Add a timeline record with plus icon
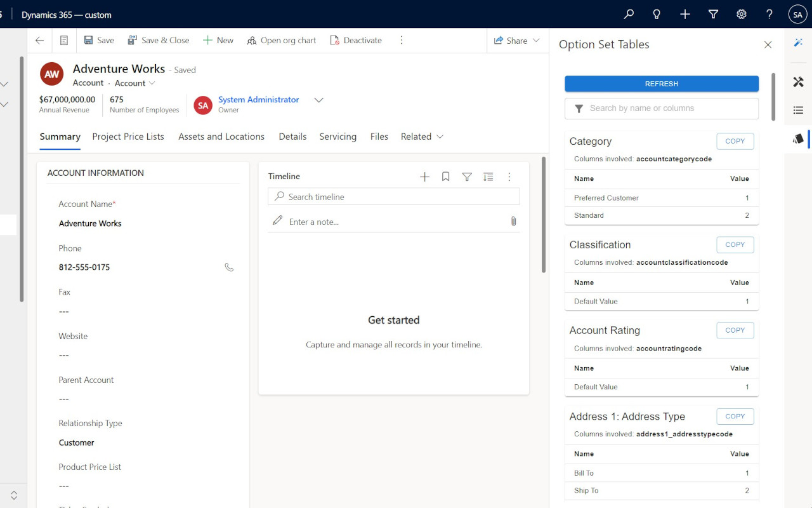 425,177
